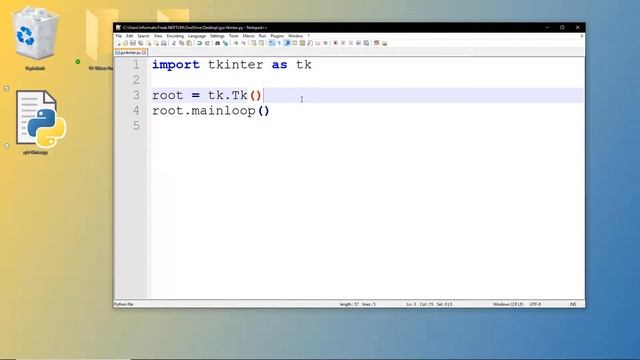Click Run Macro Multiple Times icon
The width and height of the screenshot is (640, 360).
358,43
